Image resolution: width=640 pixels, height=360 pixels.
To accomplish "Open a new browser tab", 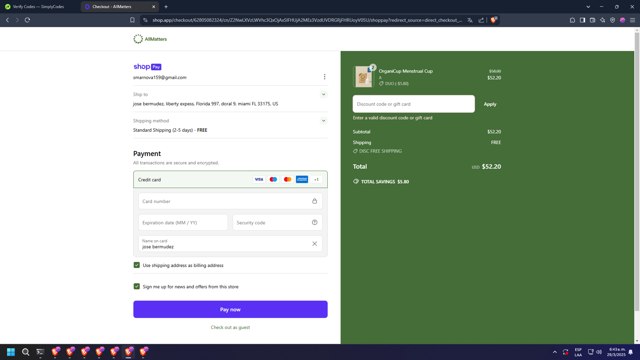I will [166, 7].
